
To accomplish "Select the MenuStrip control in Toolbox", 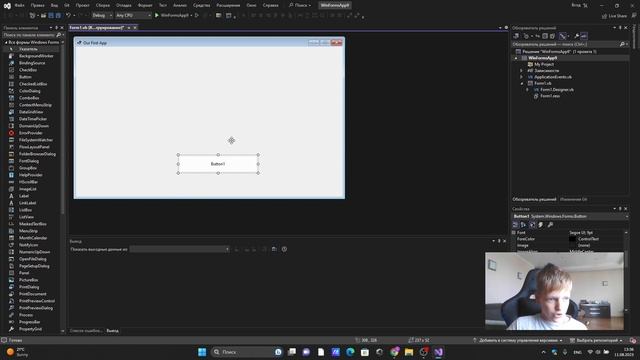I will pyautogui.click(x=28, y=231).
